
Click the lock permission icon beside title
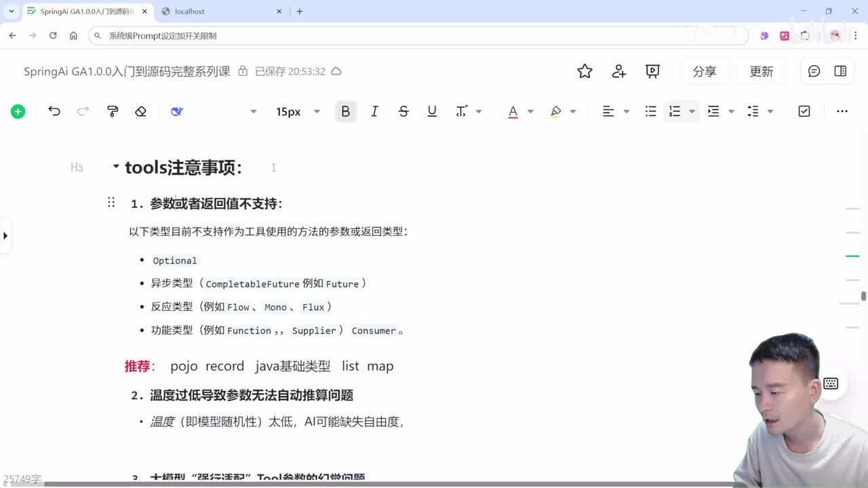(243, 71)
